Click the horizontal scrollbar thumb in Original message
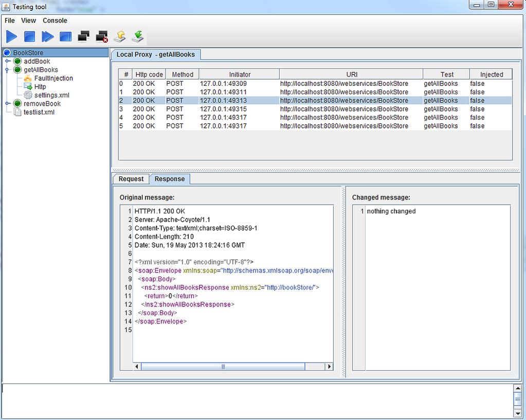The width and height of the screenshot is (526, 420). point(223,367)
